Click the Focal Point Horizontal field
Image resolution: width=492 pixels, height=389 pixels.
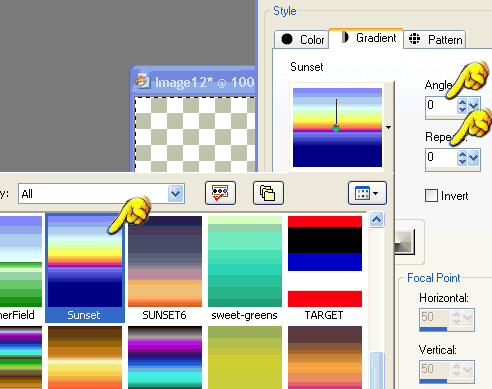tap(435, 317)
